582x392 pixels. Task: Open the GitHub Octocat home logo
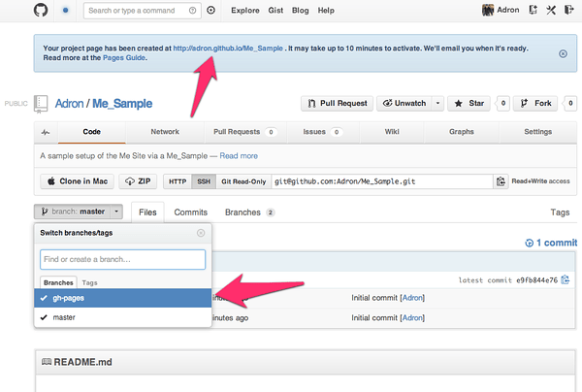point(41,10)
